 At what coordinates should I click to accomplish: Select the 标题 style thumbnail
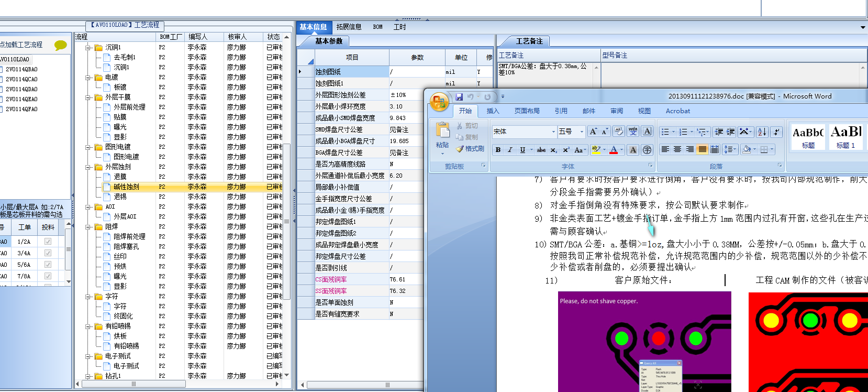tap(808, 136)
